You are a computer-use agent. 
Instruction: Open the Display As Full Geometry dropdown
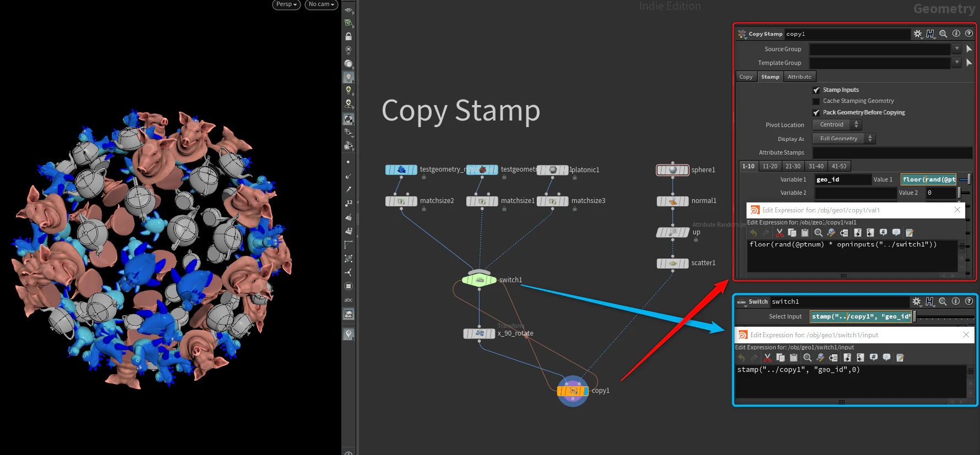(x=844, y=139)
